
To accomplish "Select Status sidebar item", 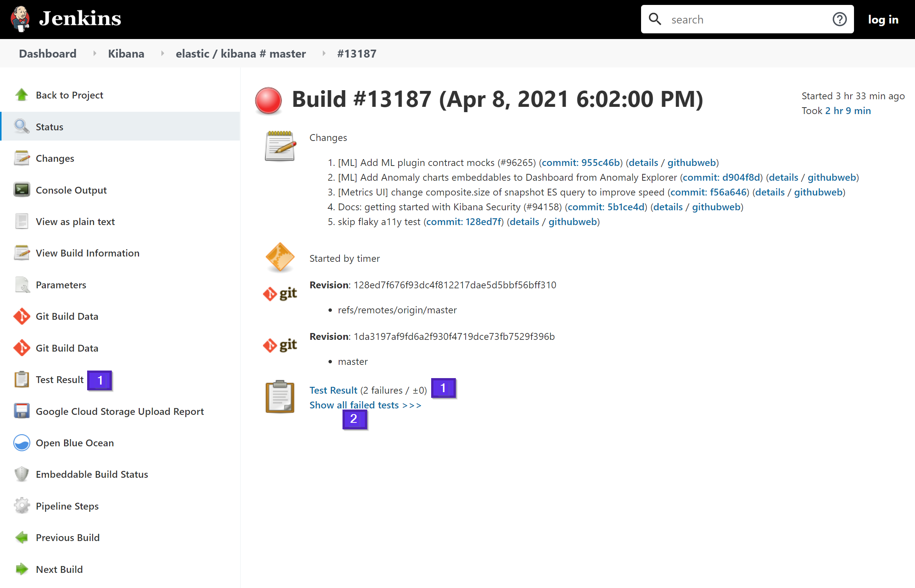I will click(50, 127).
